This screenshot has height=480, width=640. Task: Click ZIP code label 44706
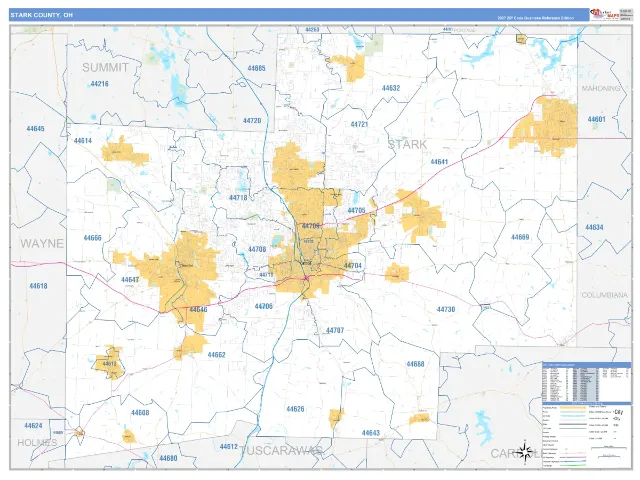click(263, 306)
